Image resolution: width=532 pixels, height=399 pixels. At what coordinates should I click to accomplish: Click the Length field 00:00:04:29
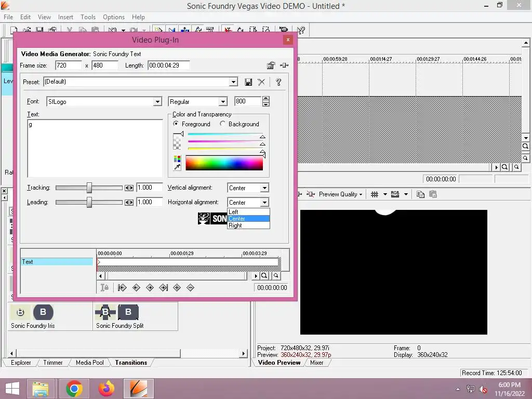point(168,65)
